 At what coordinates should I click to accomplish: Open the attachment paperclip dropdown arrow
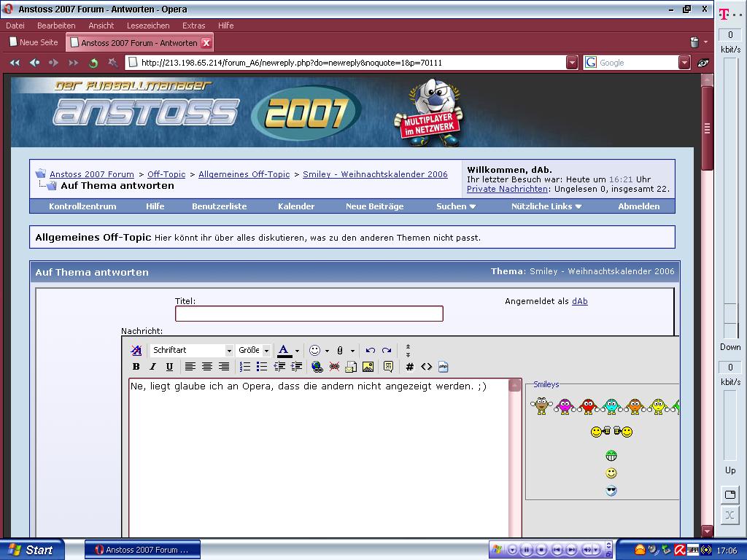pyautogui.click(x=352, y=351)
